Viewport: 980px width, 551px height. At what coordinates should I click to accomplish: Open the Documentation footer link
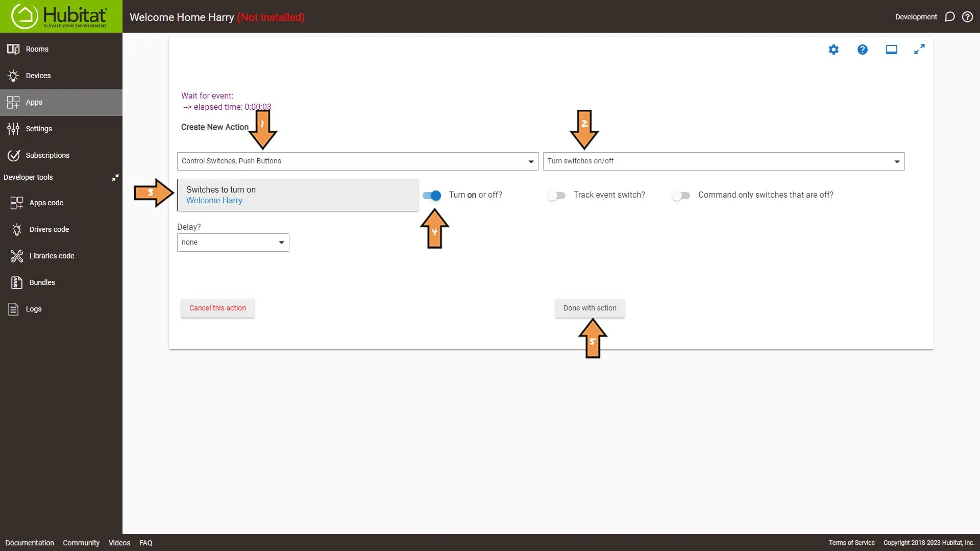pyautogui.click(x=30, y=543)
